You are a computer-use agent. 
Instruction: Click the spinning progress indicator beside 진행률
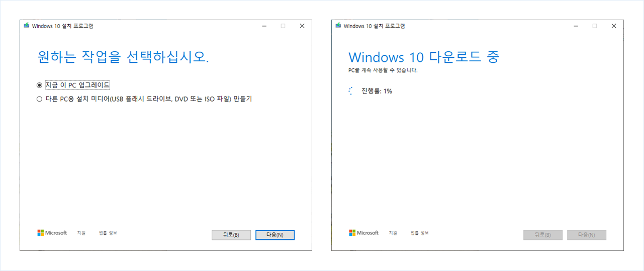pyautogui.click(x=351, y=91)
